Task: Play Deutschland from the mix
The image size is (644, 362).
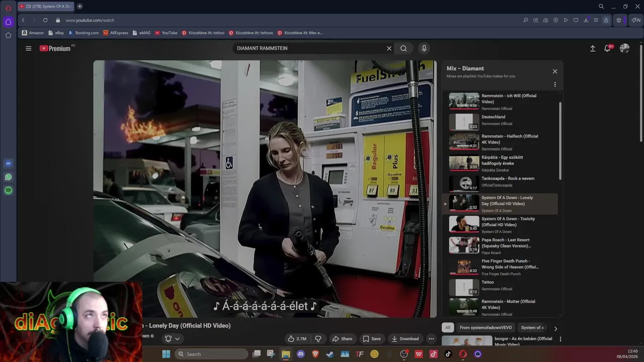Action: (x=501, y=121)
